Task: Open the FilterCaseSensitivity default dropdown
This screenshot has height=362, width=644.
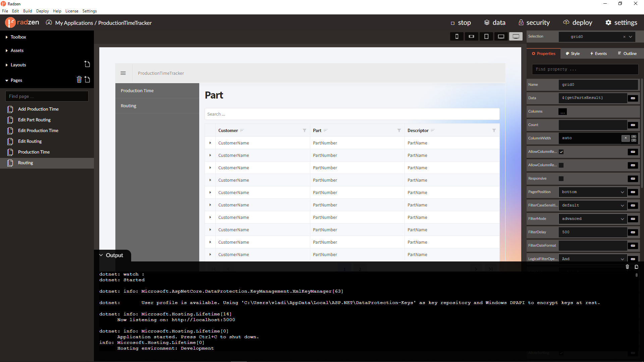Action: (x=593, y=205)
